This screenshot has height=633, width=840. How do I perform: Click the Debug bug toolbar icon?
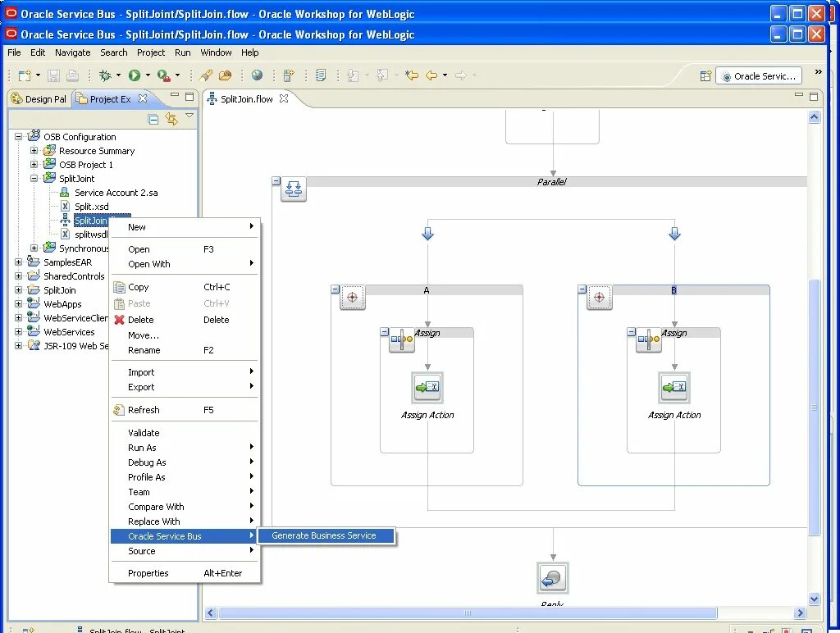[105, 75]
